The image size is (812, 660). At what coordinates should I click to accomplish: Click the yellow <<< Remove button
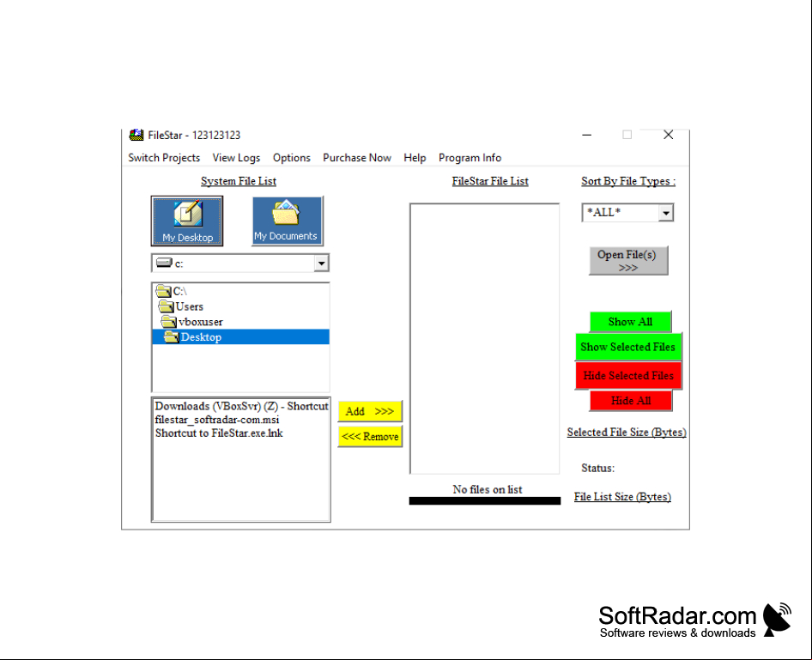pyautogui.click(x=370, y=436)
